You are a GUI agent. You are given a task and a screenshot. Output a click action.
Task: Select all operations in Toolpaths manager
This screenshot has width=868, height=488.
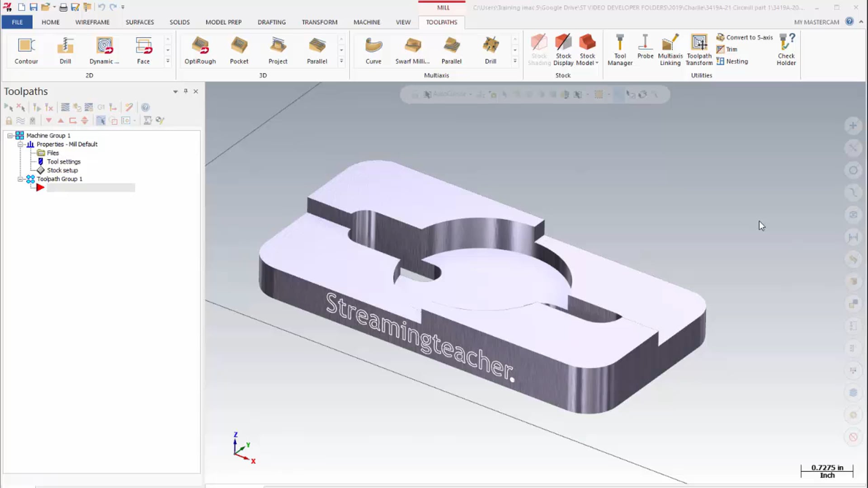pos(9,108)
